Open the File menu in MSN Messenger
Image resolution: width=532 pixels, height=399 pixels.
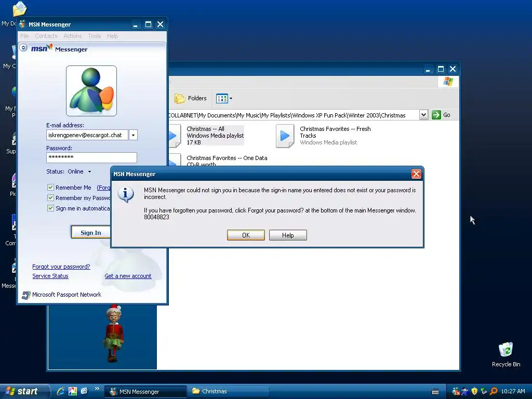click(x=24, y=36)
